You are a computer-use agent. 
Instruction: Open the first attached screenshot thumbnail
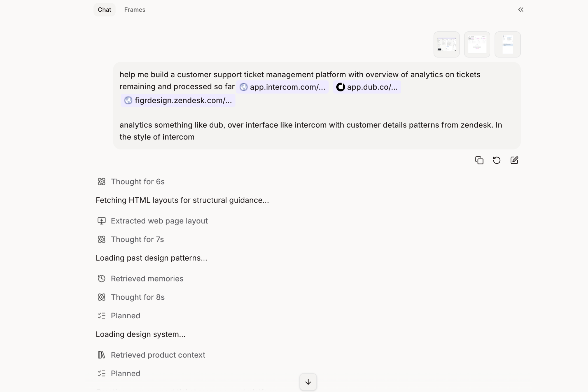point(446,45)
